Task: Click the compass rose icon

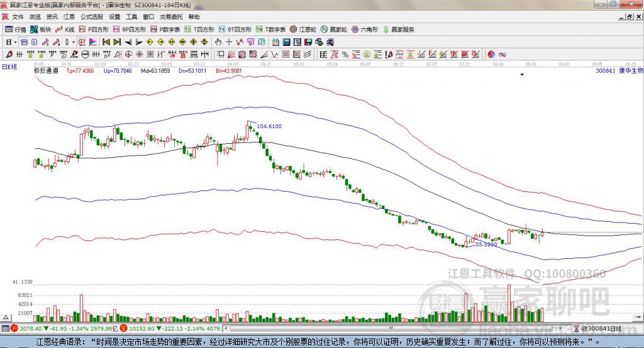Action: (139, 54)
